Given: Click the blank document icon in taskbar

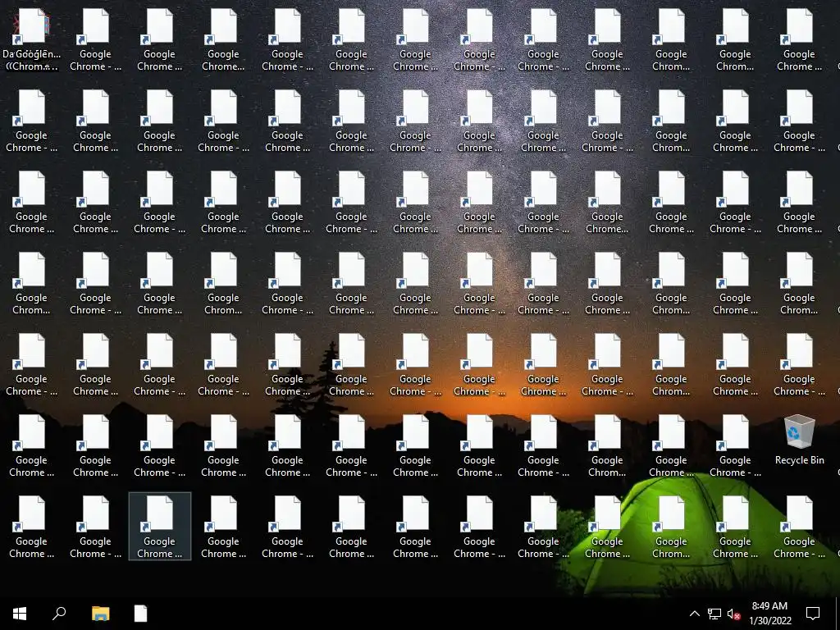Looking at the screenshot, I should [x=140, y=614].
